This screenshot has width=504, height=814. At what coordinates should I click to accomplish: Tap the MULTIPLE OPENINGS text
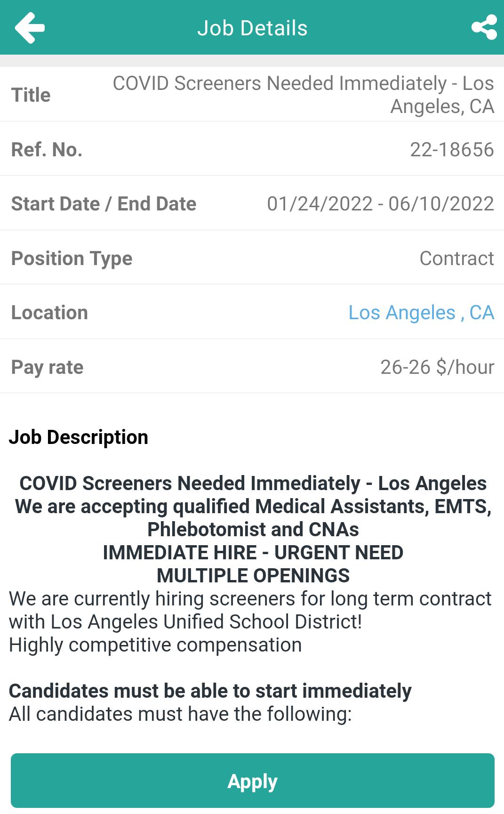[253, 576]
